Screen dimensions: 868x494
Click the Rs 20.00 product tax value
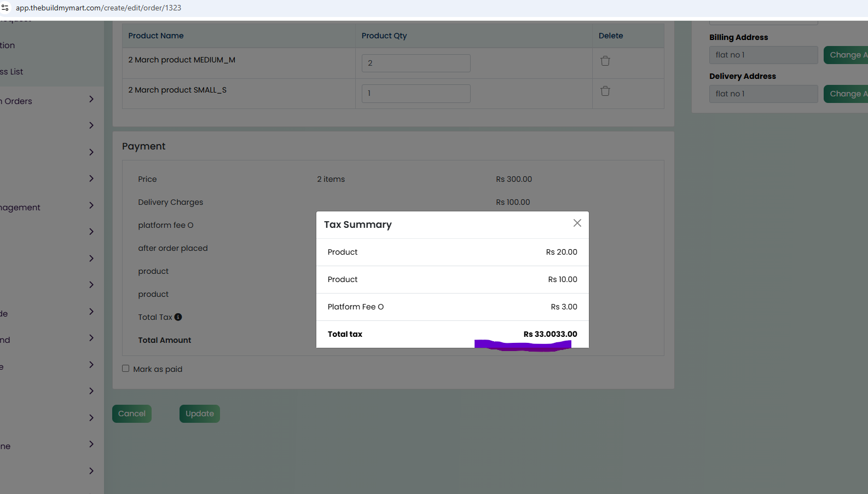click(x=562, y=252)
